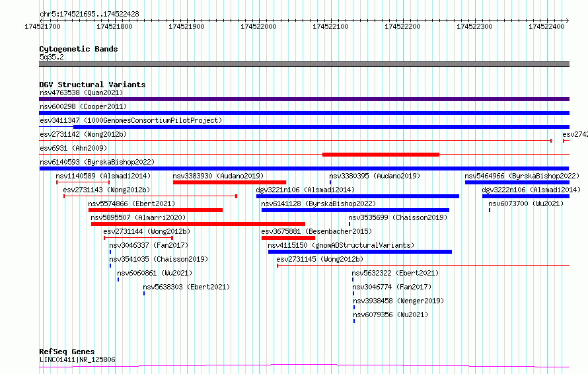Image resolution: width=588 pixels, height=374 pixels.
Task: Click the esv3675881 (Besenbacher2015) label
Action: (316, 231)
